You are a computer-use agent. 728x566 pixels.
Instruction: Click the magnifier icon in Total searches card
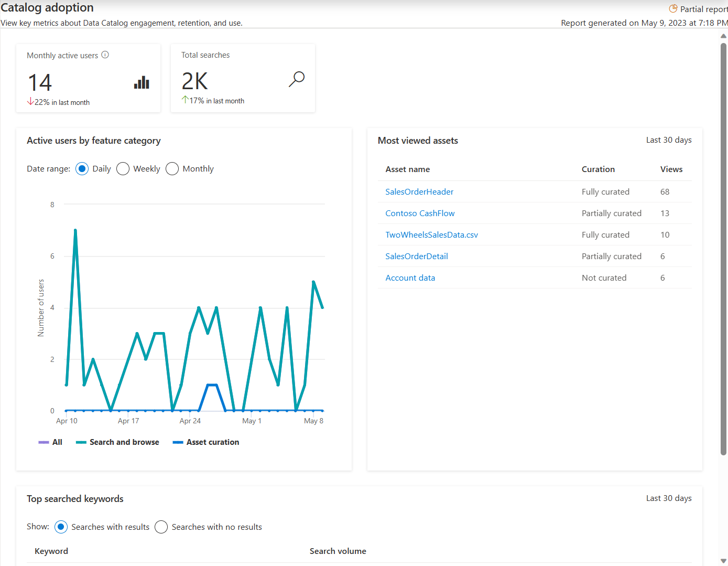coord(297,79)
